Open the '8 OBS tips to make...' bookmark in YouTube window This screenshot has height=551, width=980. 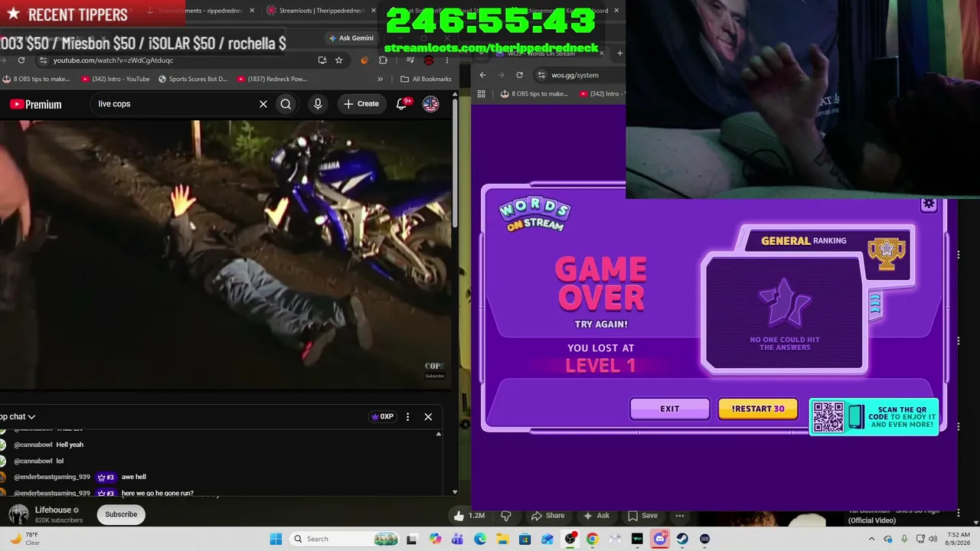tap(37, 79)
